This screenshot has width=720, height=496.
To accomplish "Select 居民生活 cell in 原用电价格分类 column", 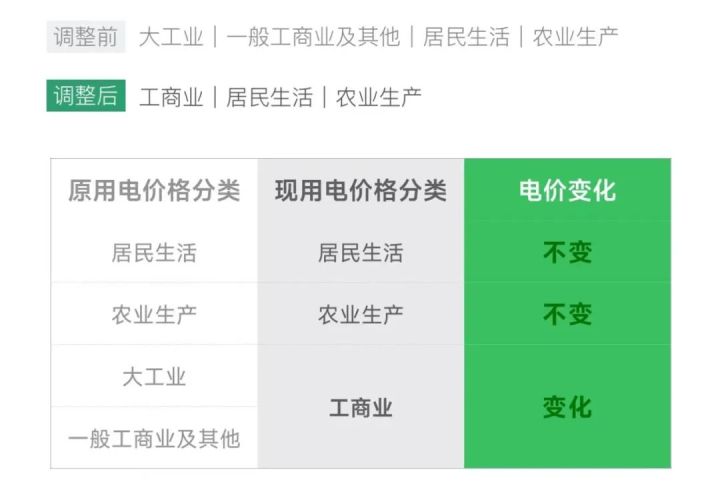I will pos(154,253).
